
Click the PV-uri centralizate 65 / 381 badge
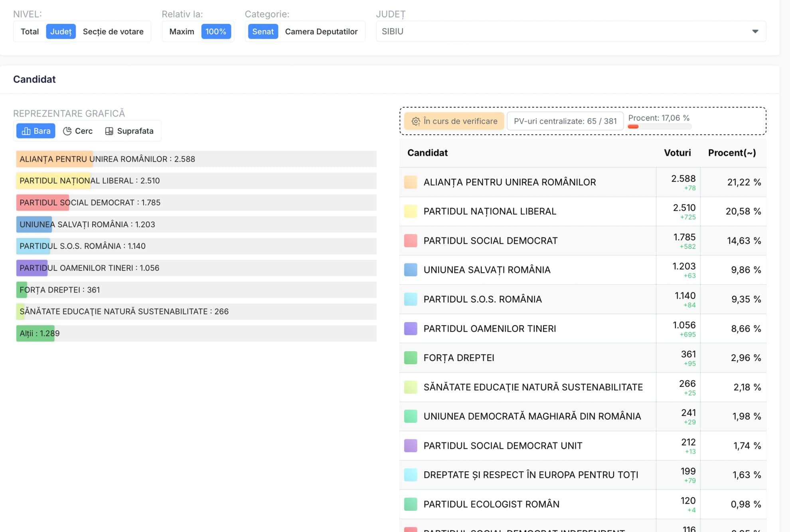coord(565,121)
